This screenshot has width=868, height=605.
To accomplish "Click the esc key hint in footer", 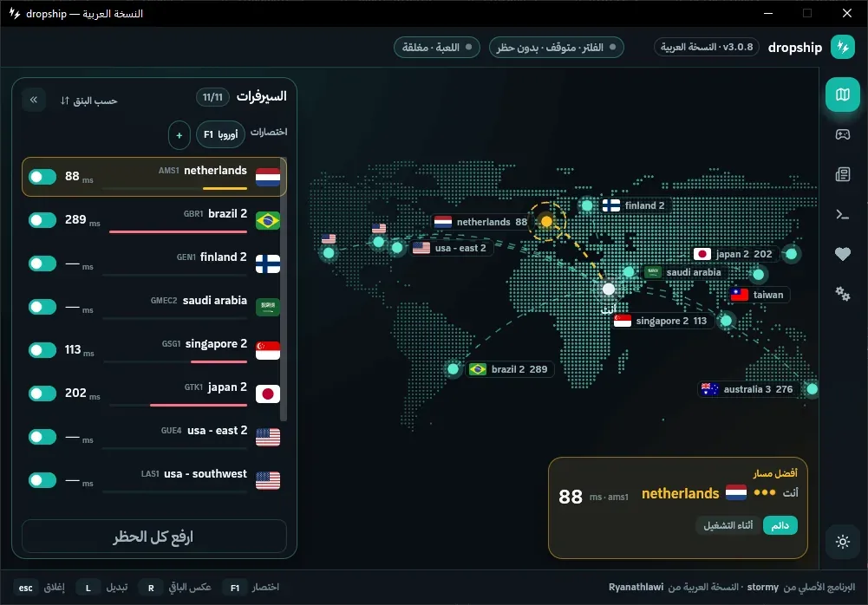I will (x=26, y=588).
